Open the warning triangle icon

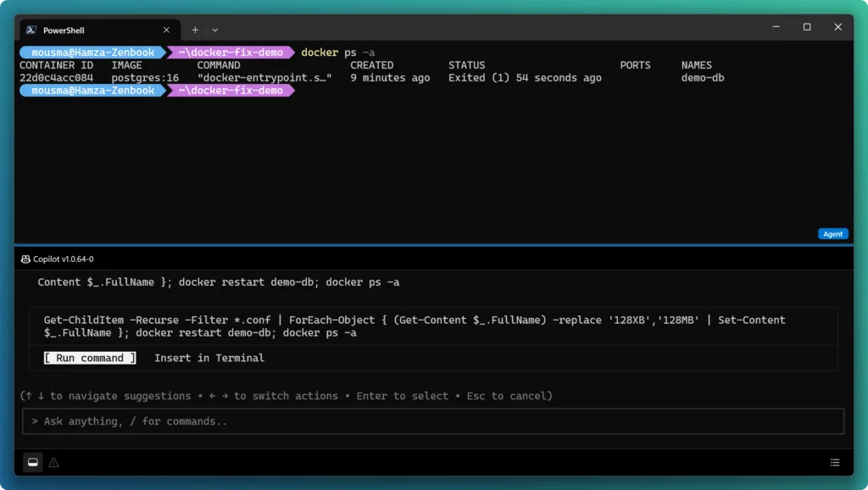coord(53,462)
